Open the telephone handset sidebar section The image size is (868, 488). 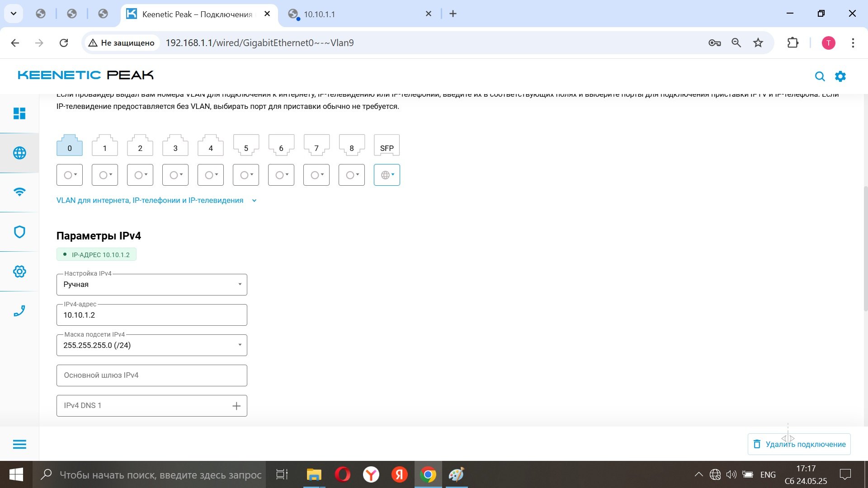[x=19, y=311]
